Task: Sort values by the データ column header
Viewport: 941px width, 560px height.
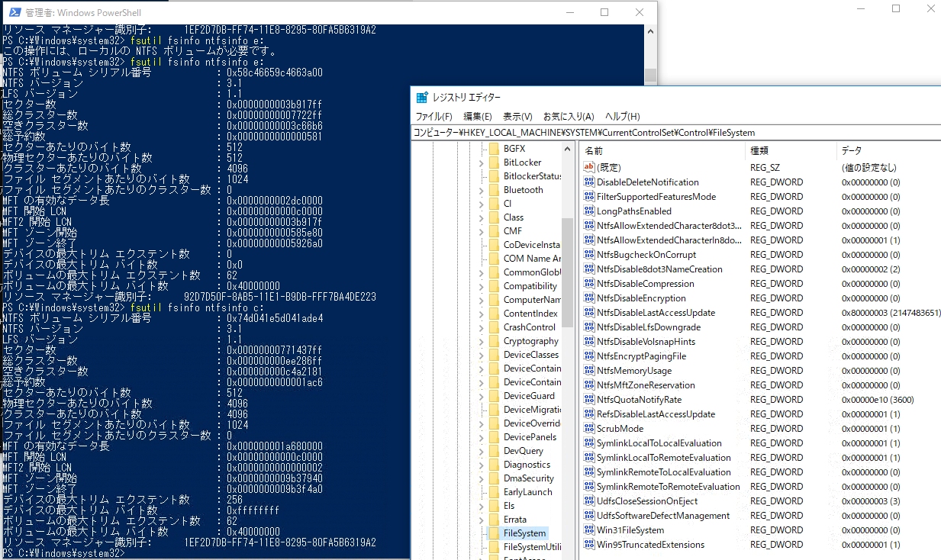Action: pyautogui.click(x=888, y=150)
